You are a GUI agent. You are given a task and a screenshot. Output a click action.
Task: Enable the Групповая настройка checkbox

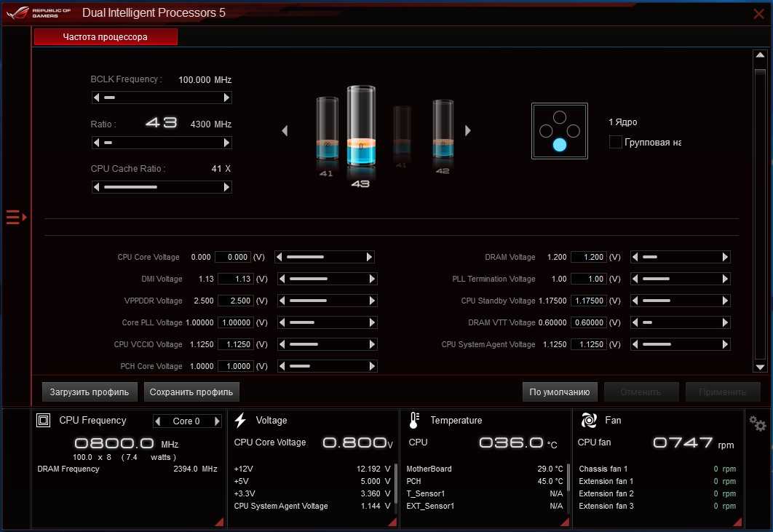(615, 142)
